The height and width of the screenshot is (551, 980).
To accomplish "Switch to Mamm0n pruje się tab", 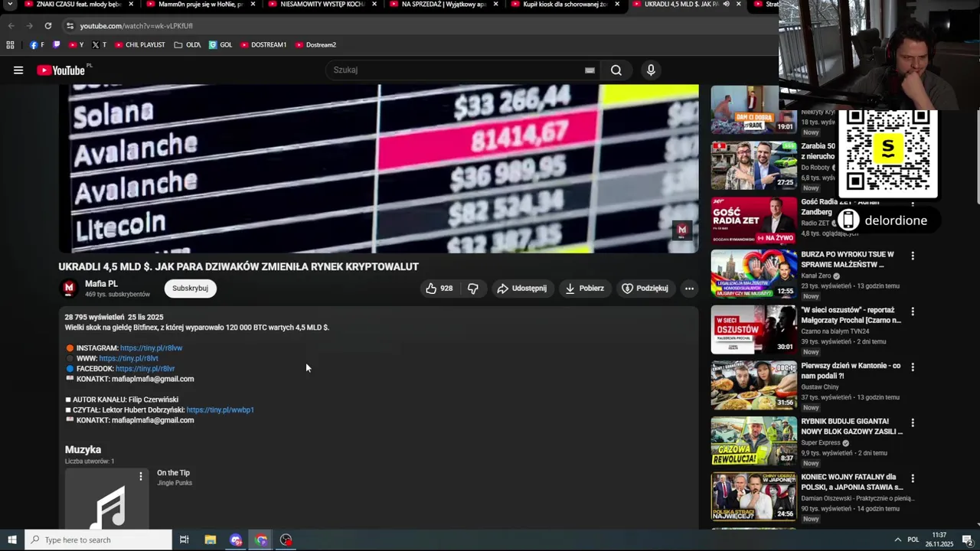I will (201, 5).
